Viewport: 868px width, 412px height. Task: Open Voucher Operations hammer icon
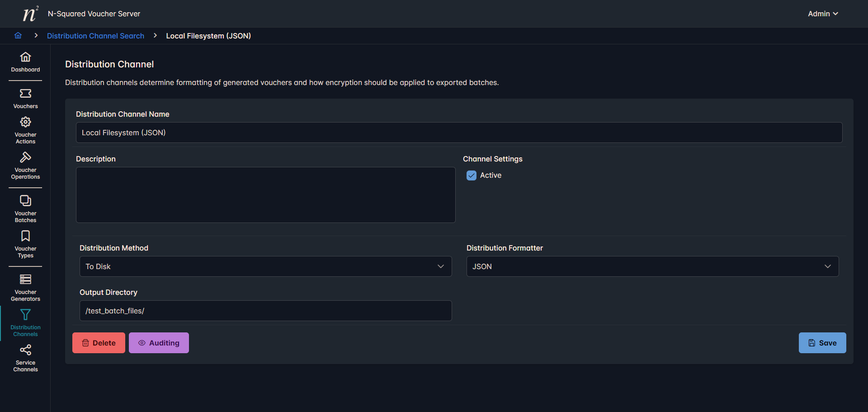[x=25, y=157]
